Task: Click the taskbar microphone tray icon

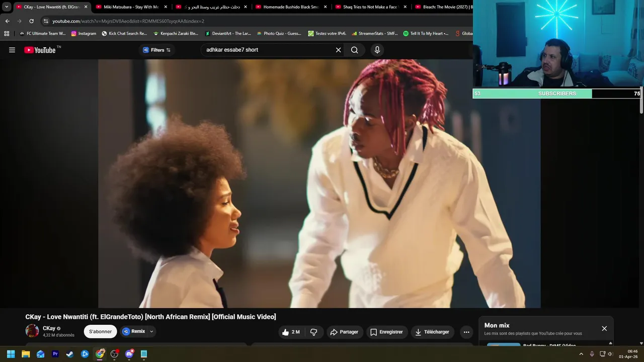Action: (592, 354)
